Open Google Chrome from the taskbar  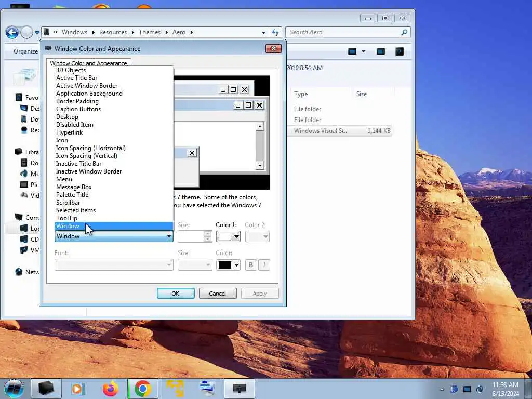click(143, 389)
